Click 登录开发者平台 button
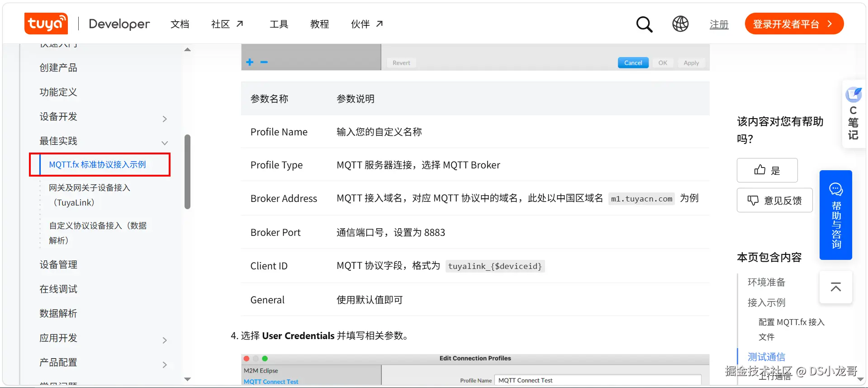The width and height of the screenshot is (868, 388). click(794, 24)
